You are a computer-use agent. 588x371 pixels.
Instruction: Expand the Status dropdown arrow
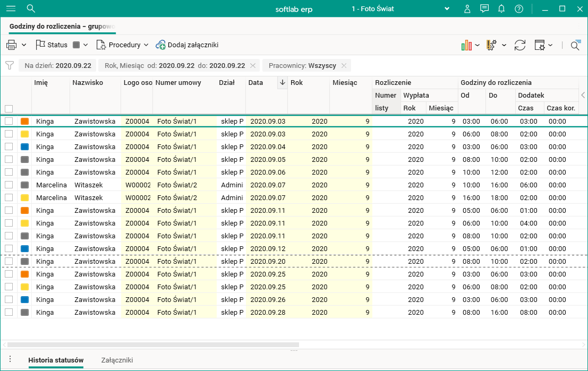86,45
